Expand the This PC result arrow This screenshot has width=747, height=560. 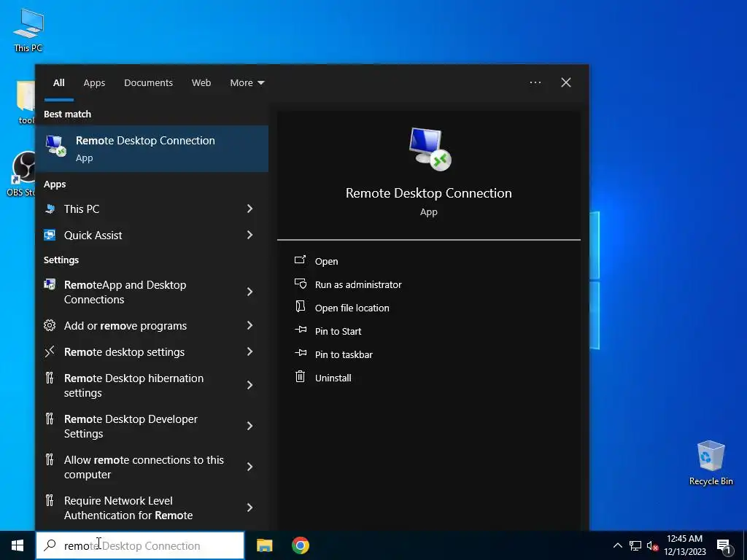pyautogui.click(x=249, y=209)
